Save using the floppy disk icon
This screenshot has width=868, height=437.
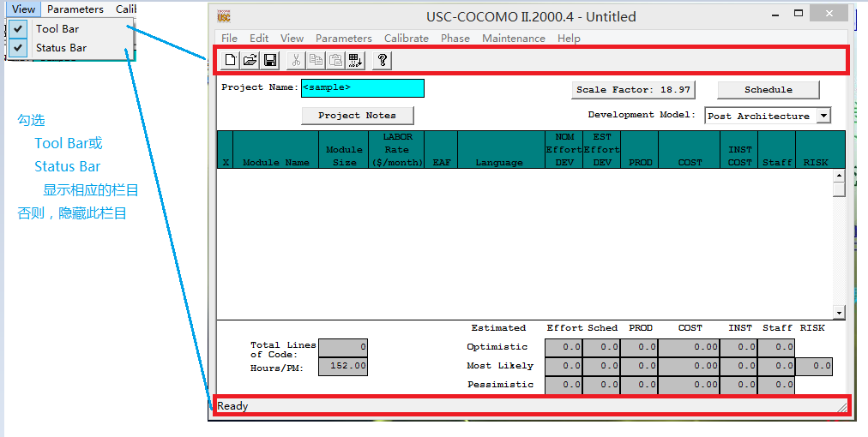point(270,60)
